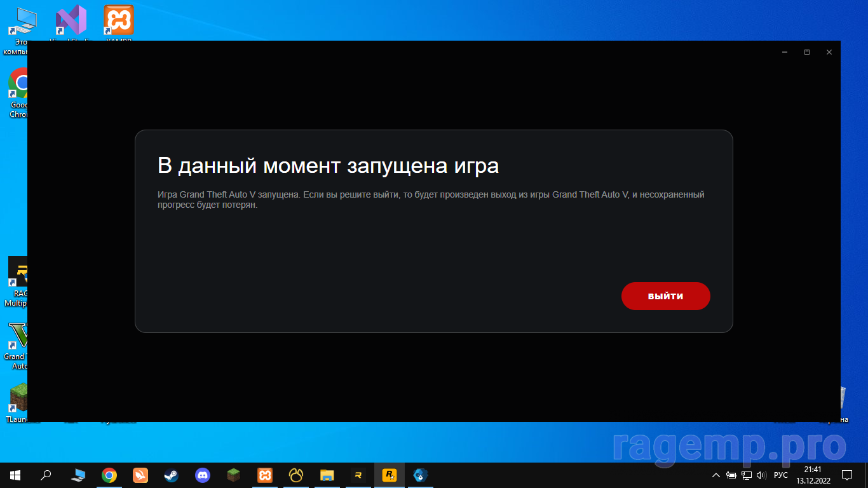The height and width of the screenshot is (488, 868).
Task: Switch to XAMPP in the taskbar
Action: 265,475
